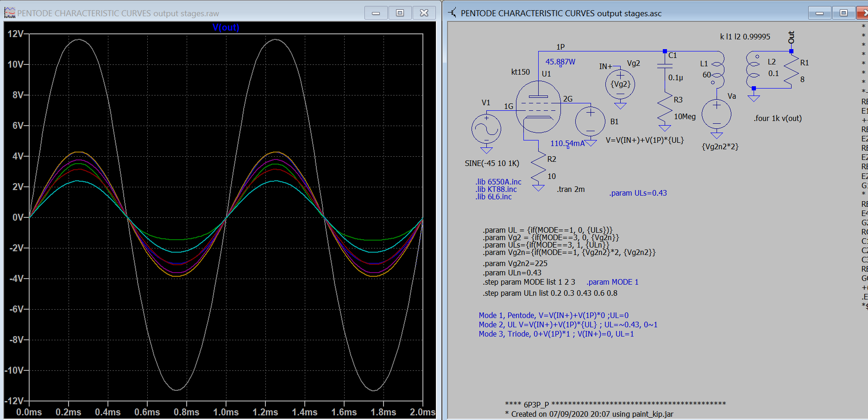Click the V(out) trace label in waveform window
Viewport: 868px width, 420px height.
pos(226,27)
